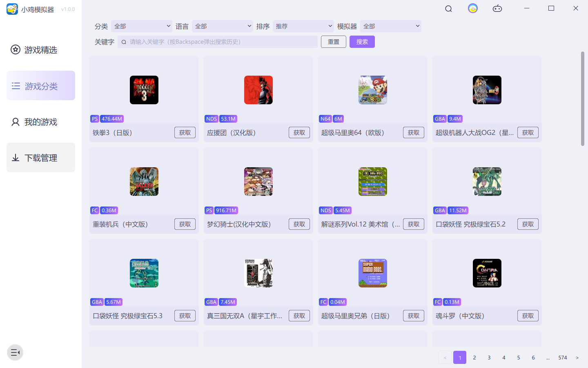Open the 解谜系列 美术馆 cover thumbnail
588x368 pixels.
373,182
